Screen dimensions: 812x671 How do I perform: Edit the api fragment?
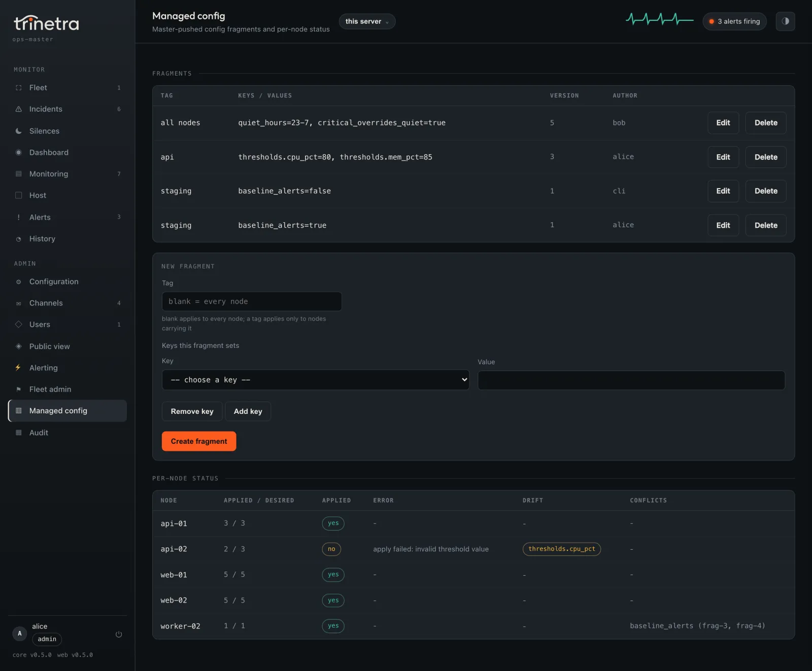pyautogui.click(x=723, y=157)
